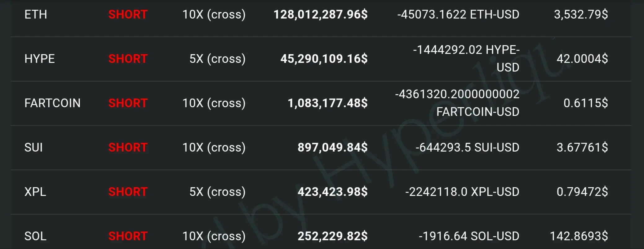Viewport: 644px width, 249px height.
Task: Open the FARTCOIN position row name
Action: point(52,103)
